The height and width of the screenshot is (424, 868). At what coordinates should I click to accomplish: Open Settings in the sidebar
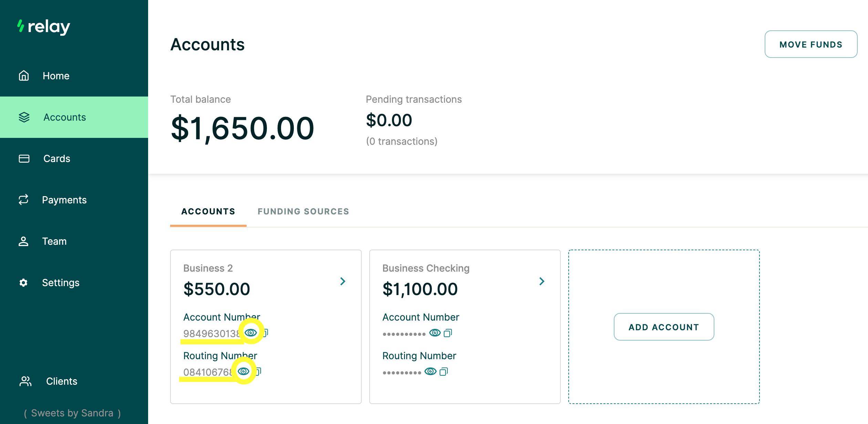pyautogui.click(x=74, y=283)
